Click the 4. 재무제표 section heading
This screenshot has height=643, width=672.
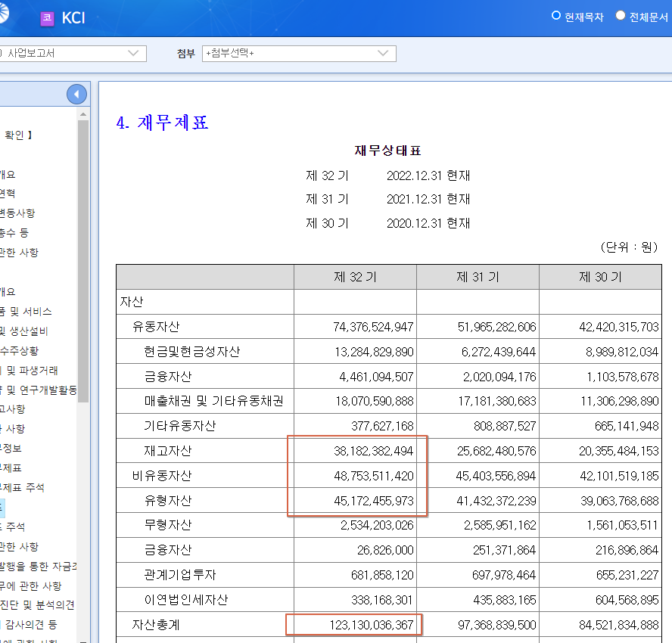pos(162,123)
